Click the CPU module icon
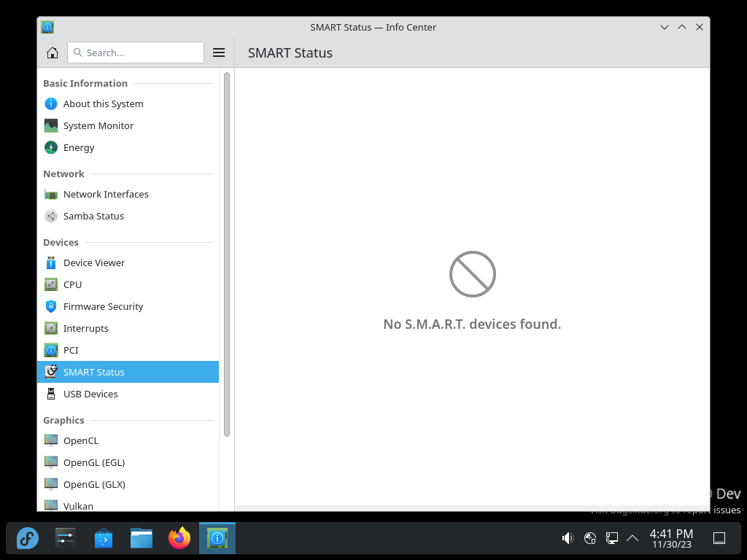 51,285
